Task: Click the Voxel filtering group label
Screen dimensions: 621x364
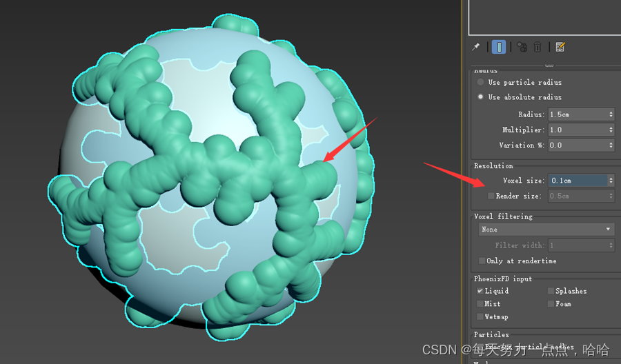Action: coord(504,216)
